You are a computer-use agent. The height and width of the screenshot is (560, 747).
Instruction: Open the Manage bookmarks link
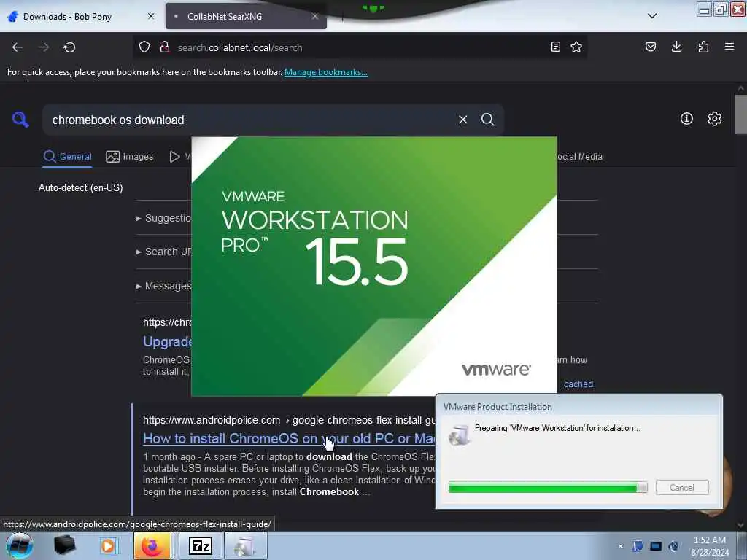coord(326,72)
